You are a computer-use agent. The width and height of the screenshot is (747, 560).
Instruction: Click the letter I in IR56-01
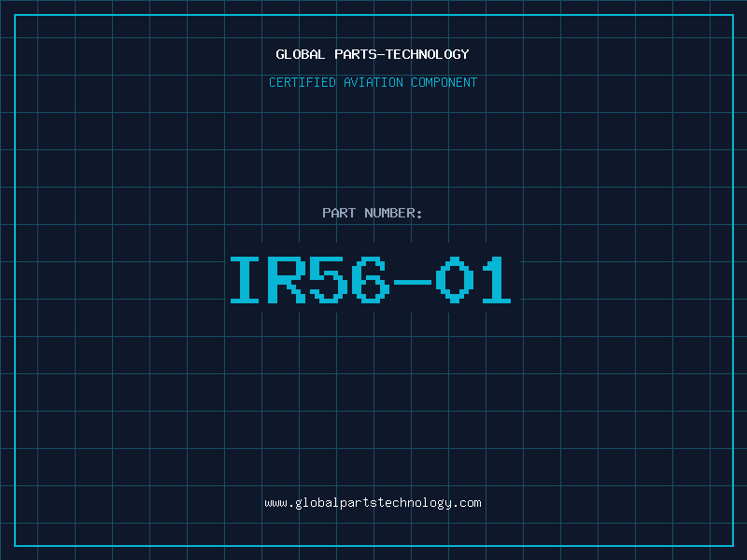tap(247, 280)
